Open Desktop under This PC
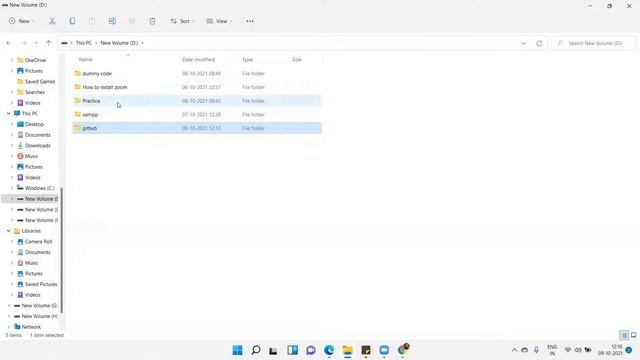Viewport: 640px width, 360px height. [34, 124]
